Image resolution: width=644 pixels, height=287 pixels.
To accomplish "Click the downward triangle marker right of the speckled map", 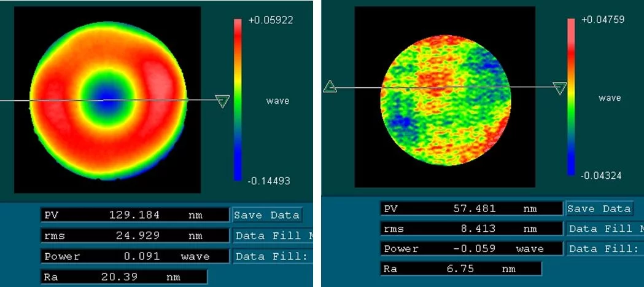I will tap(559, 88).
